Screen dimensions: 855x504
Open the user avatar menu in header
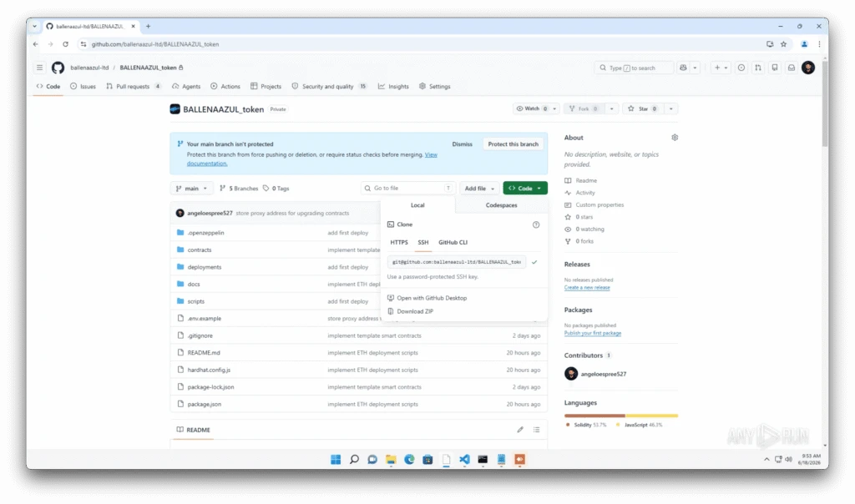[x=808, y=68]
